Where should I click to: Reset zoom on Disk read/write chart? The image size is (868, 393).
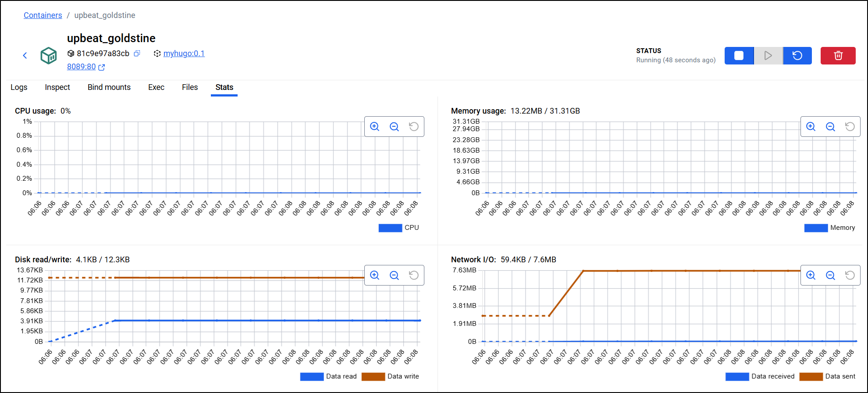pyautogui.click(x=413, y=275)
